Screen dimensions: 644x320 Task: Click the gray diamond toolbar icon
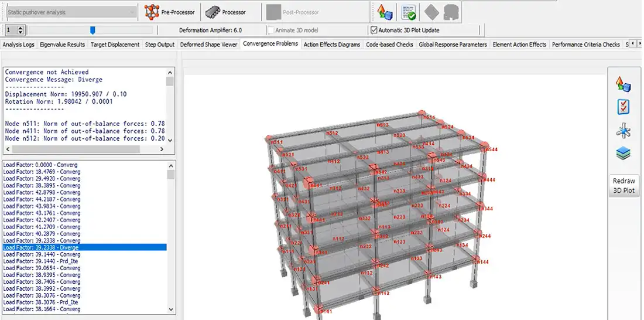click(x=431, y=12)
